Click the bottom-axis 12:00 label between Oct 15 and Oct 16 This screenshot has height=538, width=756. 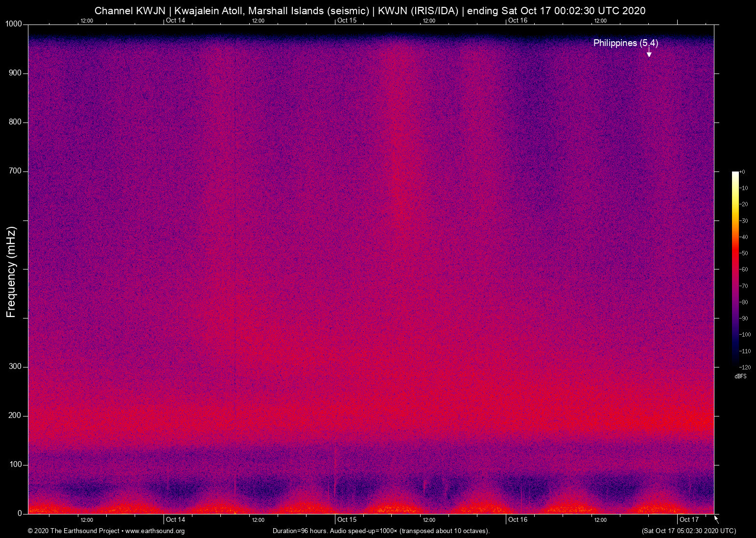click(429, 520)
